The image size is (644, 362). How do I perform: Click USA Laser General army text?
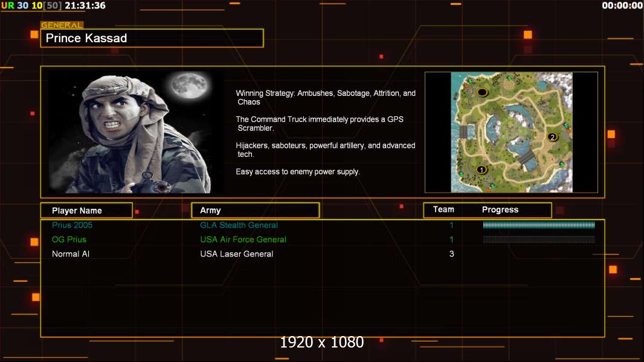click(x=237, y=254)
